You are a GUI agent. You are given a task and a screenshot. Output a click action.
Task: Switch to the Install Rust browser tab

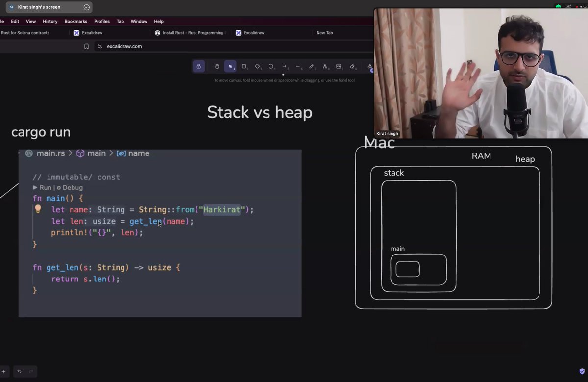point(190,33)
